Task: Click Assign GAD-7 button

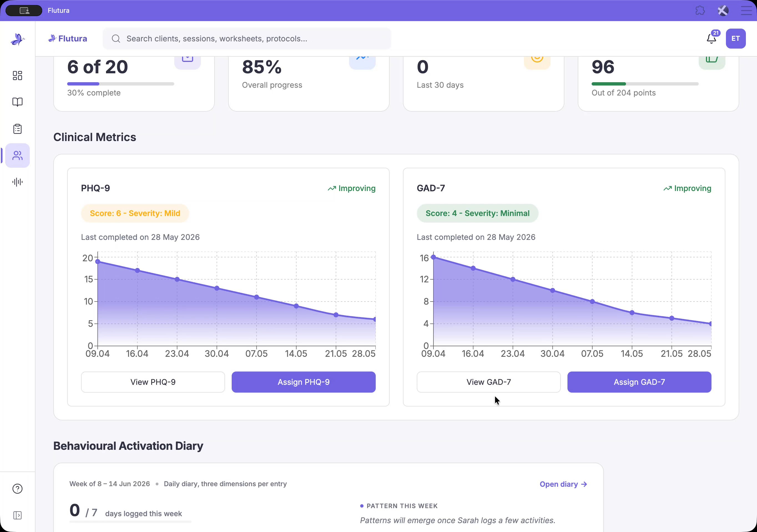Action: (x=639, y=382)
